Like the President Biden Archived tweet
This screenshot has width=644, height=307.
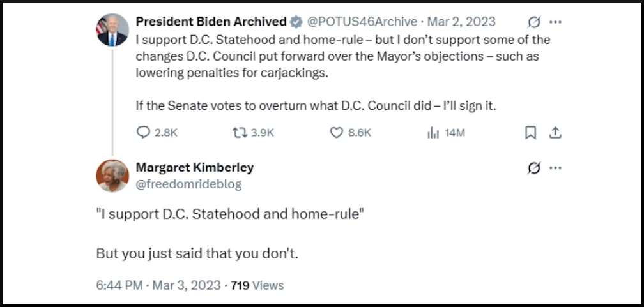pyautogui.click(x=337, y=133)
